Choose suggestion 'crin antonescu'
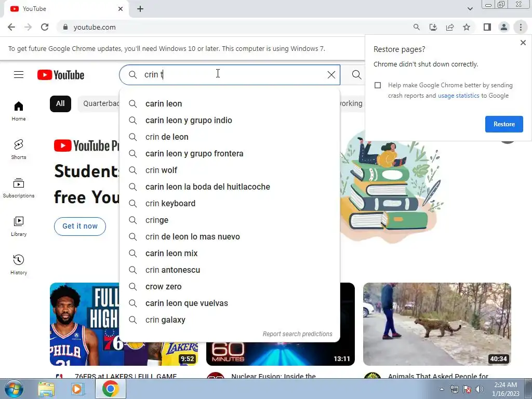The image size is (532, 399). click(x=230, y=270)
